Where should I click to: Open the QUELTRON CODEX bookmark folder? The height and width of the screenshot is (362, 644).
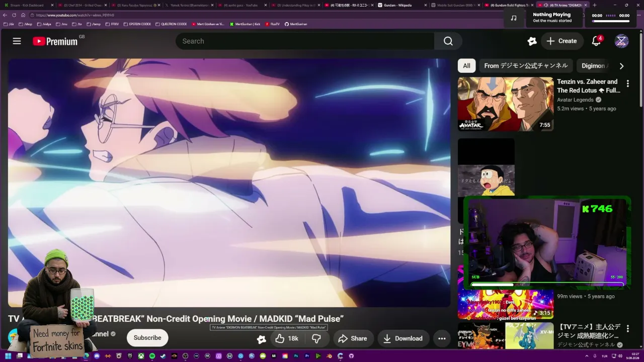pyautogui.click(x=171, y=24)
